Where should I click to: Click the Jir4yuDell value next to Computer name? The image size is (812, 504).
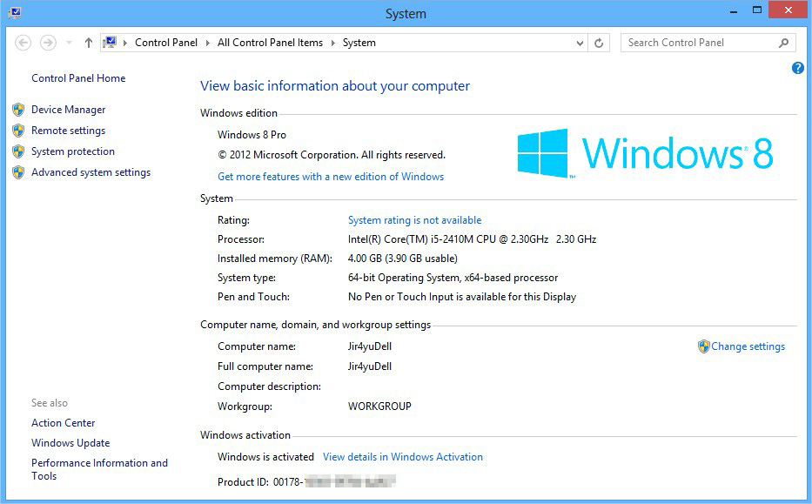pos(369,346)
